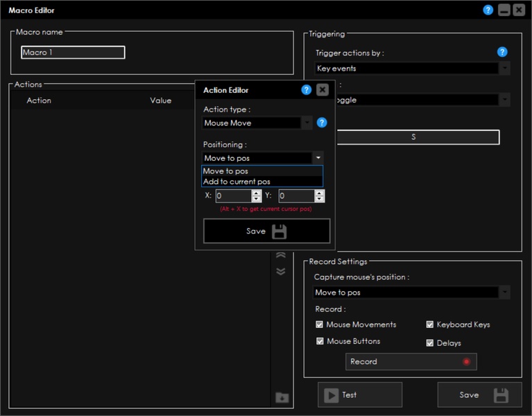This screenshot has width=532, height=416.
Task: Disable the Mouse Buttons recording checkbox
Action: (319, 341)
